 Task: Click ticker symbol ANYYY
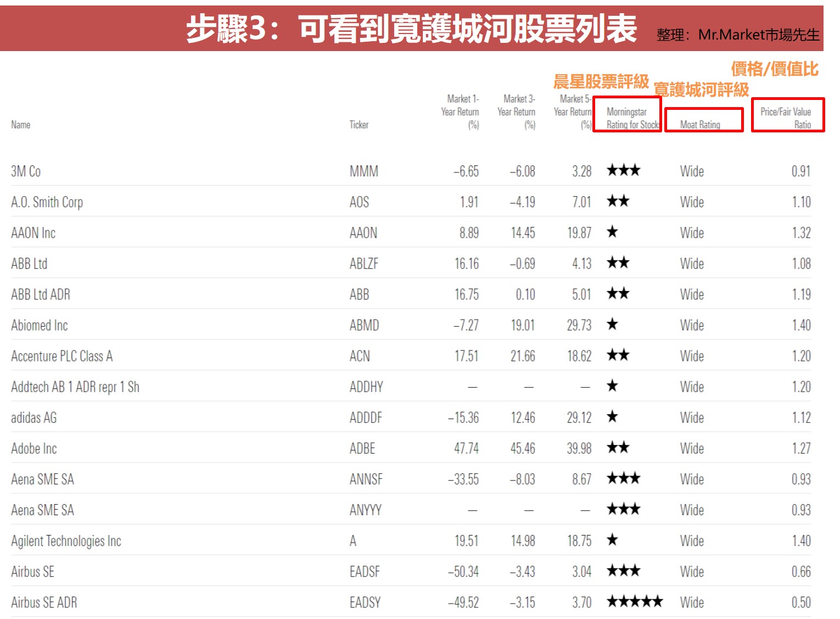pyautogui.click(x=365, y=510)
